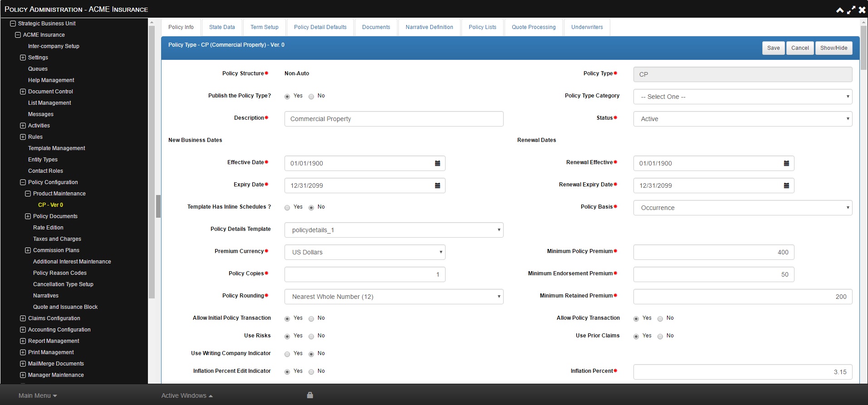Open the Policy Rounding dropdown
Image resolution: width=868 pixels, height=405 pixels.
coord(394,297)
